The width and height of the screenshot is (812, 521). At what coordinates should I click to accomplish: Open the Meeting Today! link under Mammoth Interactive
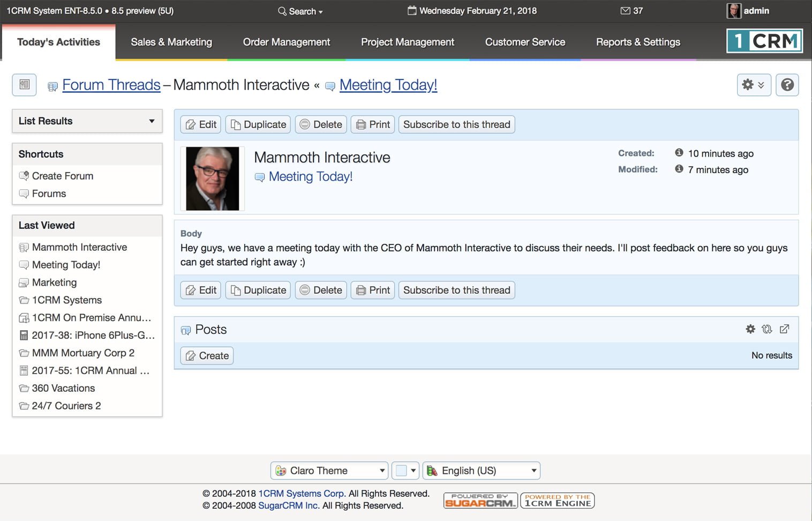pos(311,176)
